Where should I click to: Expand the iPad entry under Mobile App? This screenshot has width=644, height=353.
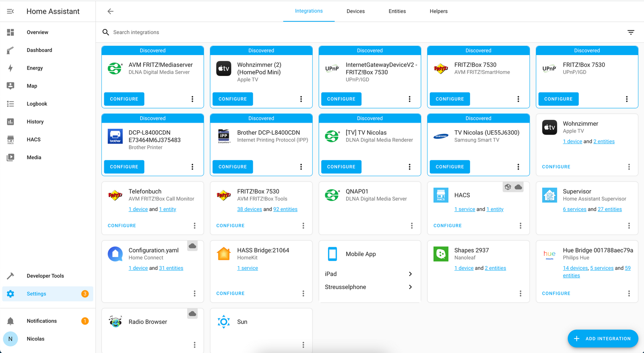[x=369, y=274]
